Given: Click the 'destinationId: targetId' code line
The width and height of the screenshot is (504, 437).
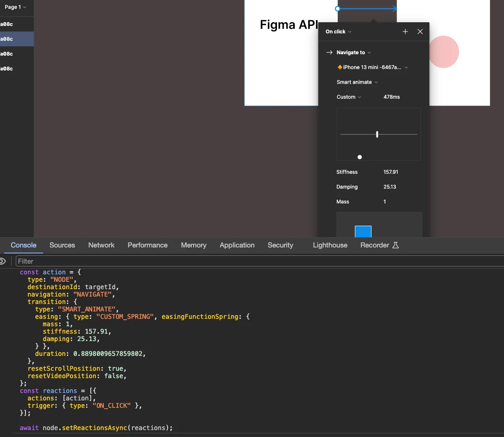Looking at the screenshot, I should (x=73, y=287).
